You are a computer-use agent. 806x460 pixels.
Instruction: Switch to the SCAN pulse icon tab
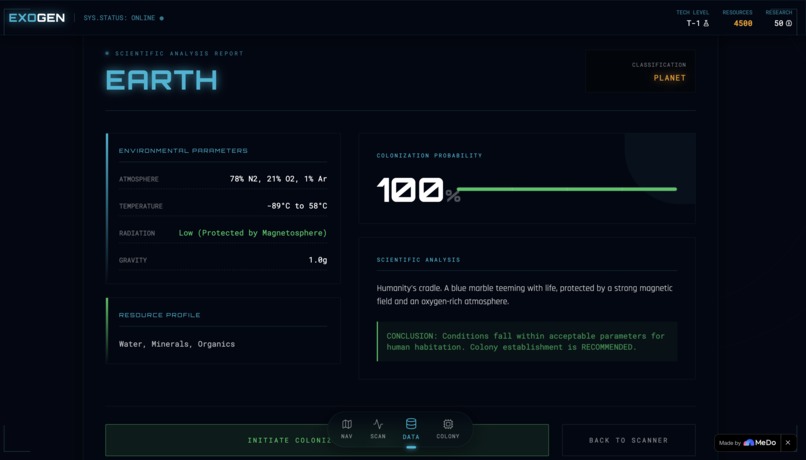point(378,429)
